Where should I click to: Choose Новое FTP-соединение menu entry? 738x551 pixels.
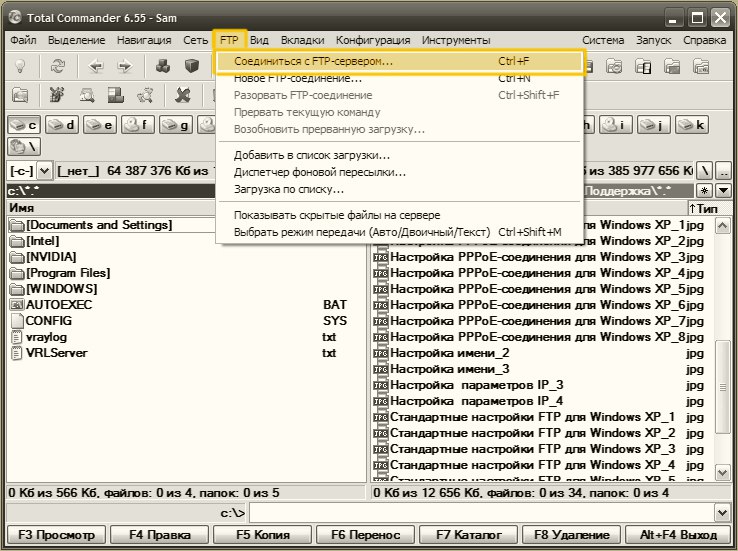(399, 78)
